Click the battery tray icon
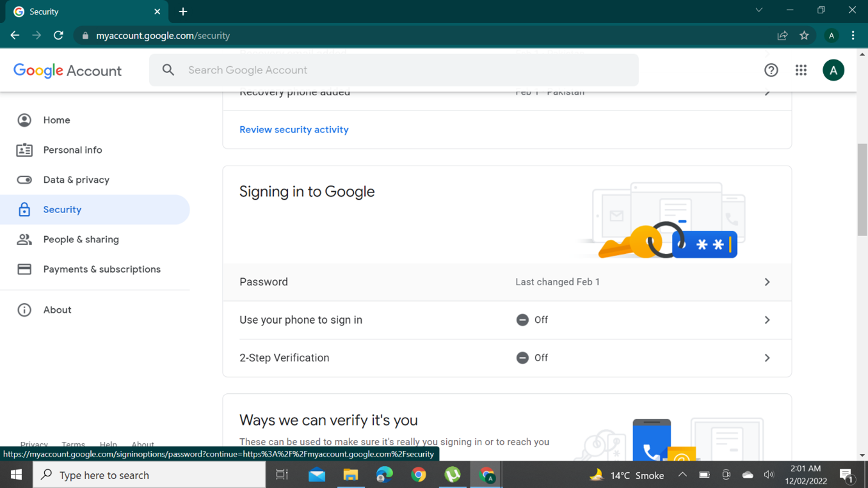This screenshot has width=868, height=488. coord(704,475)
